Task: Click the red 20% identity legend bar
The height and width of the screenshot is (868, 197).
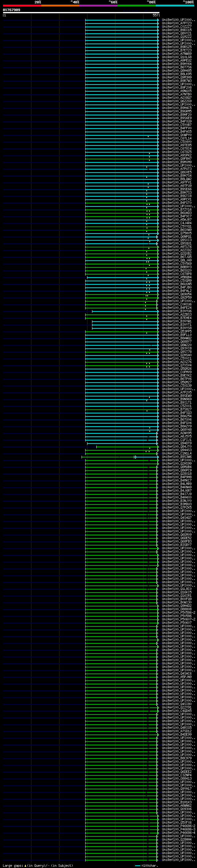Action: 22,6
